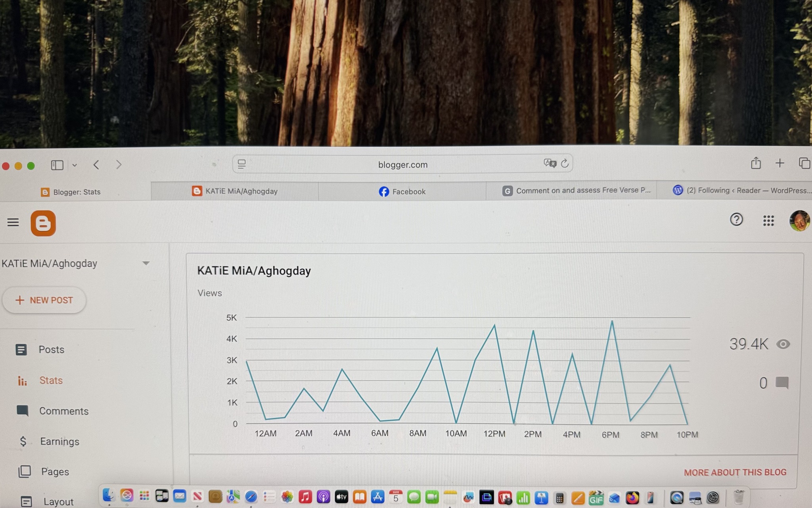
Task: Click the Safari share icon
Action: [756, 163]
